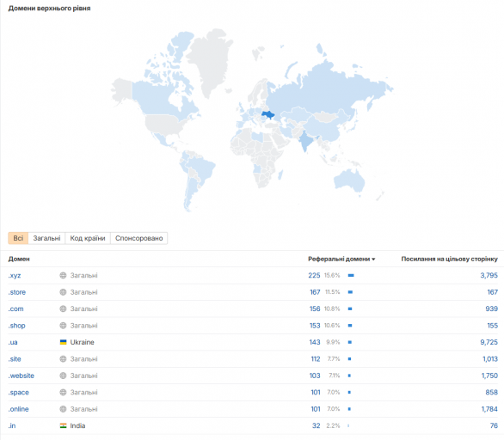This screenshot has width=504, height=440.
Task: Click the Ukraine flag icon
Action: tap(64, 342)
